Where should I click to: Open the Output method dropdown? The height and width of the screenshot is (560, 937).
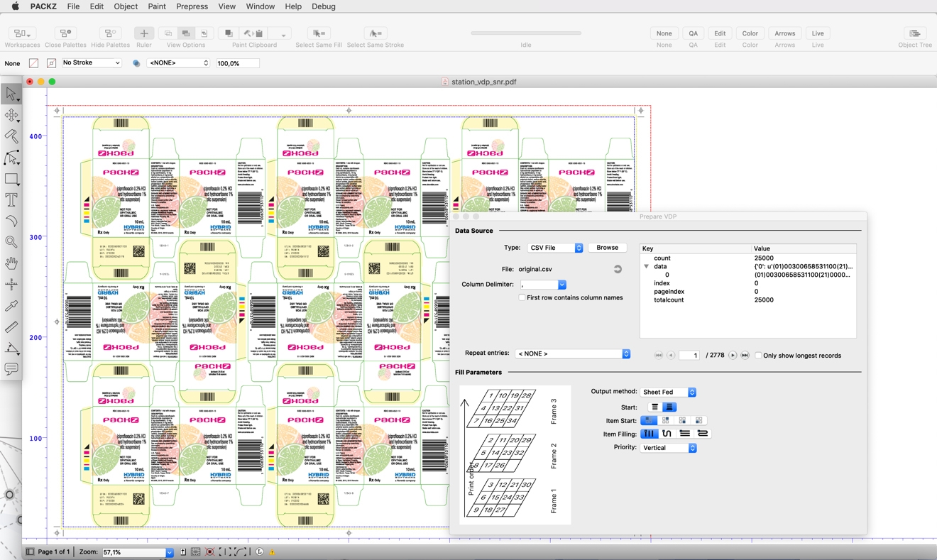pyautogui.click(x=668, y=392)
